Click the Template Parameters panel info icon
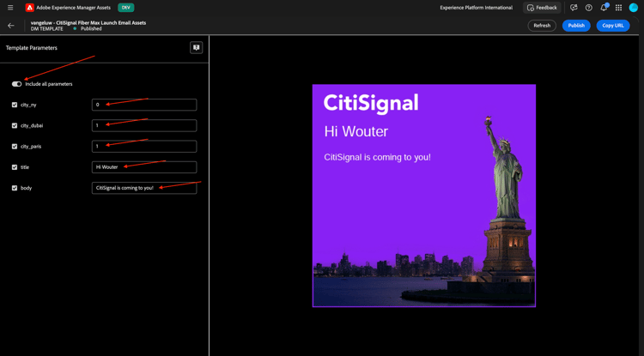Viewport: 644px width, 356px height. point(196,47)
